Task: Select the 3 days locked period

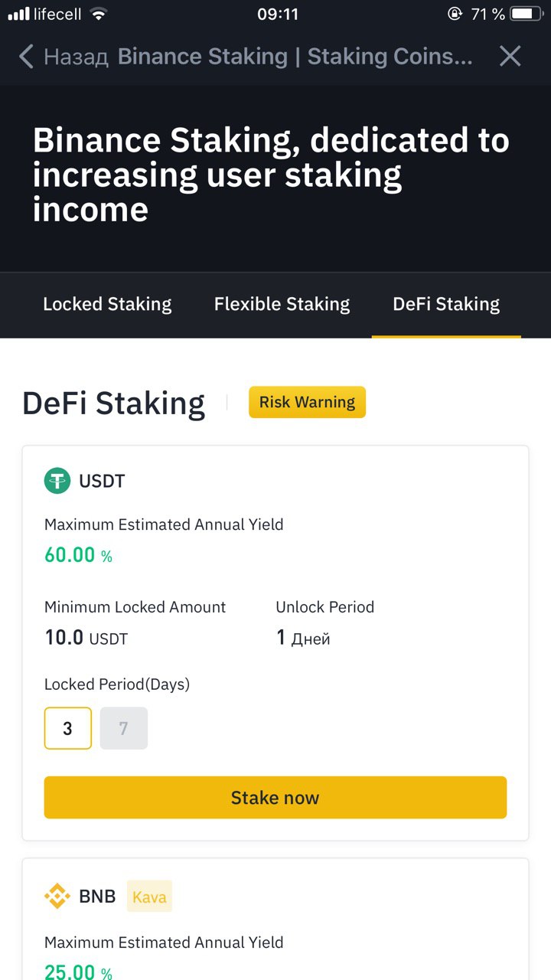Action: click(68, 728)
